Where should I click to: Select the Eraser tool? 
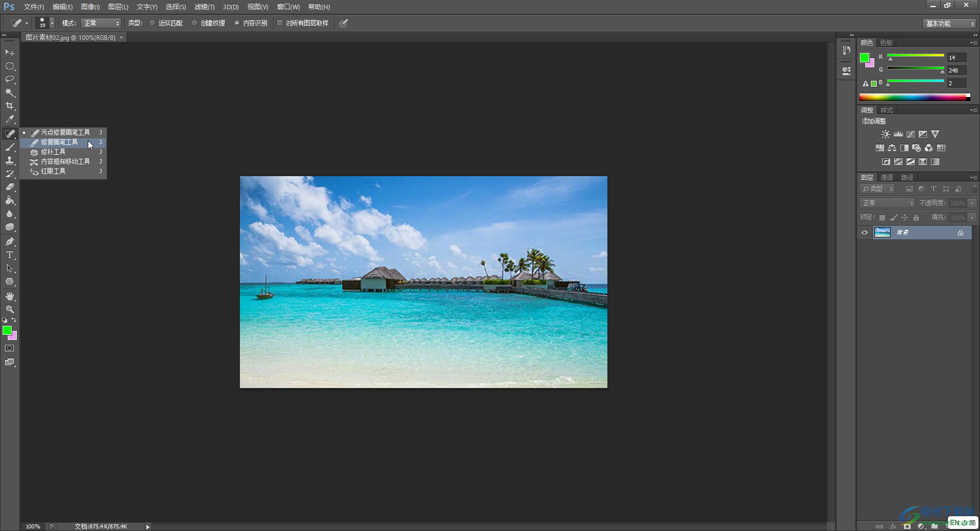(x=10, y=187)
